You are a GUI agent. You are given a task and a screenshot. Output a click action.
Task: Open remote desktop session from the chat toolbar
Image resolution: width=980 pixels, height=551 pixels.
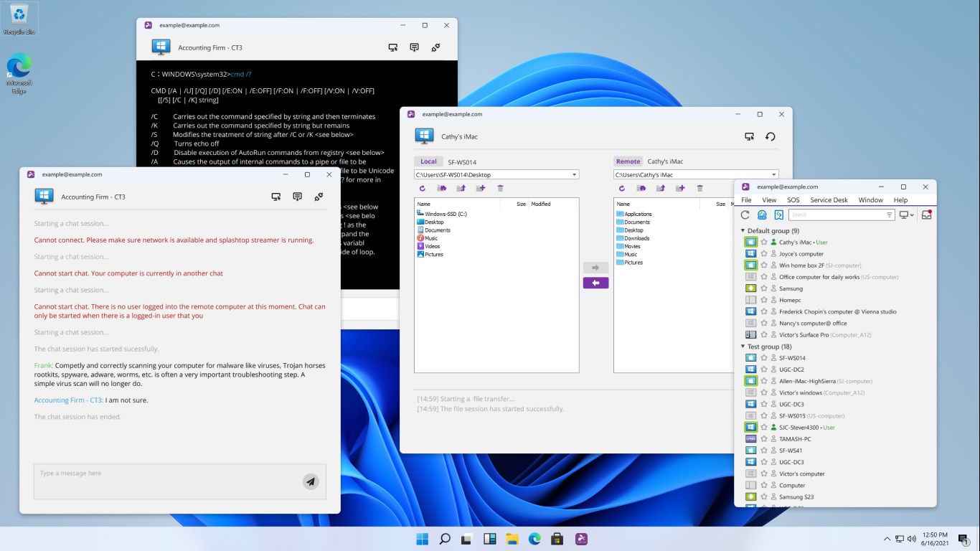(276, 196)
